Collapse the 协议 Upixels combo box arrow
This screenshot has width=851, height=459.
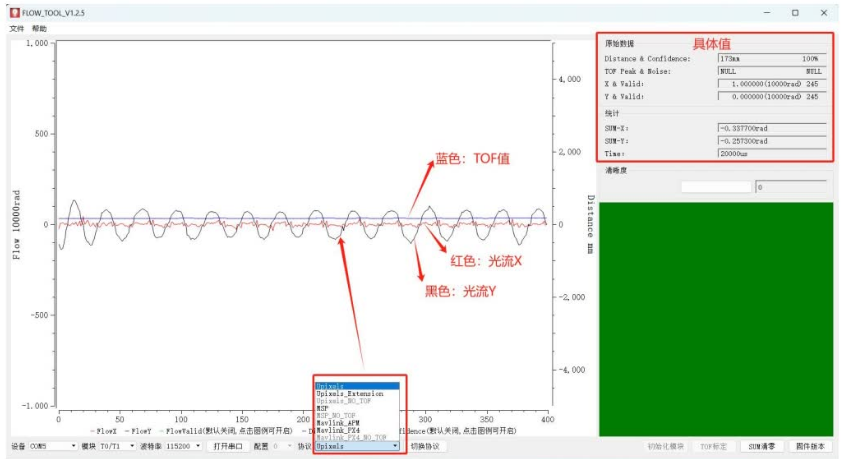pos(395,446)
